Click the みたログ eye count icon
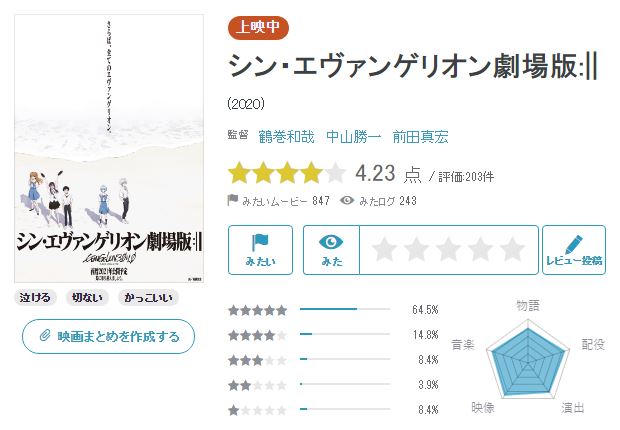 (x=347, y=201)
